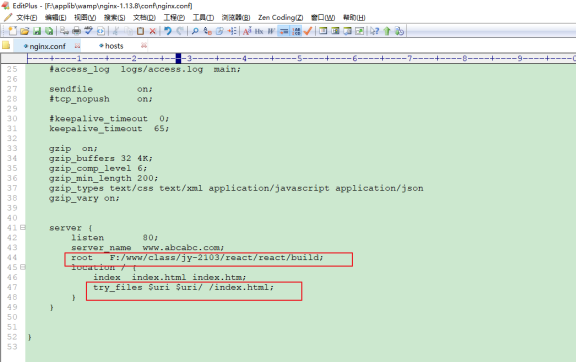Screen dimensions: 576x362
Task: Create a new document with the New icon
Action: coord(12,31)
